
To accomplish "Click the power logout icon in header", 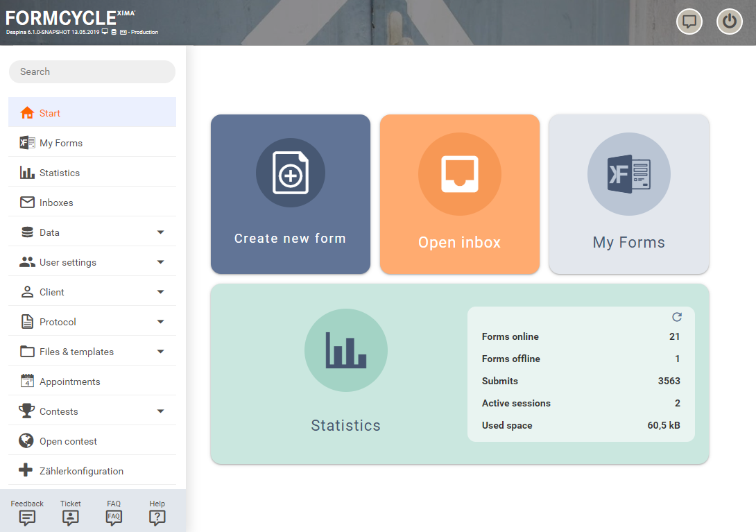I will click(x=729, y=22).
